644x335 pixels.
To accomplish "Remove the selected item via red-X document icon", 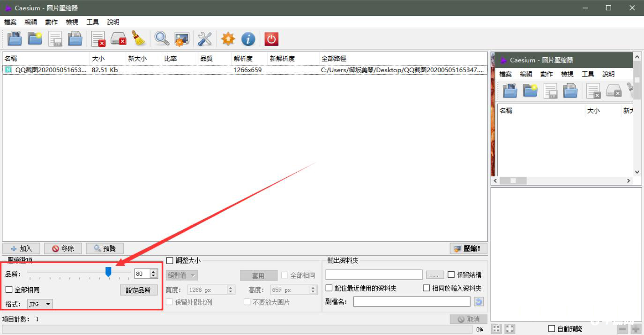I will [x=98, y=39].
